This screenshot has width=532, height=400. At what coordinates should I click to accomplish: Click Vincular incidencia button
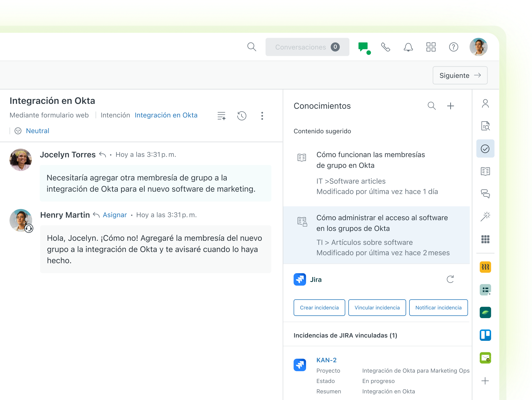click(x=377, y=308)
